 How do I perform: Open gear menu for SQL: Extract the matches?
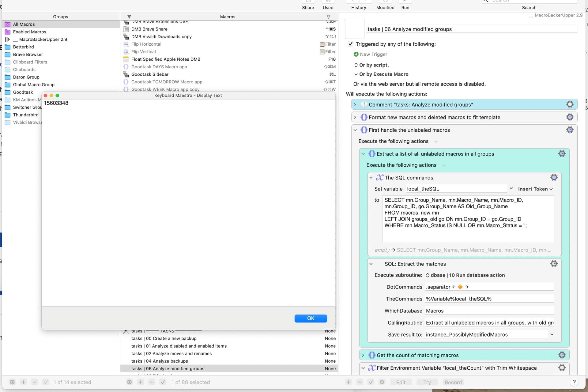(554, 264)
